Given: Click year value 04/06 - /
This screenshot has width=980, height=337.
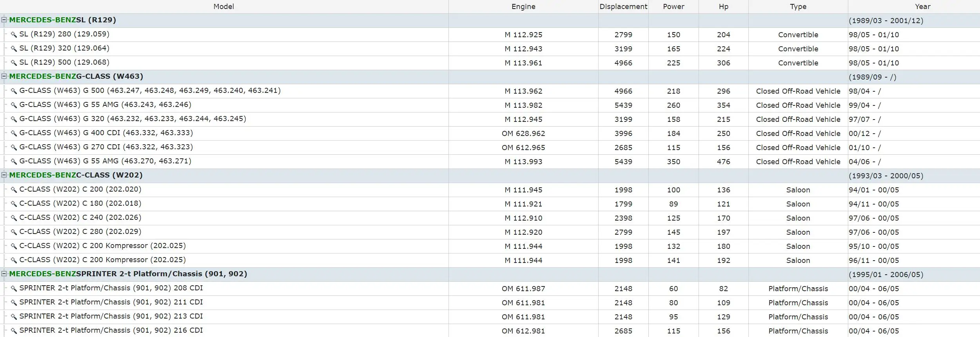Looking at the screenshot, I should click(865, 162).
